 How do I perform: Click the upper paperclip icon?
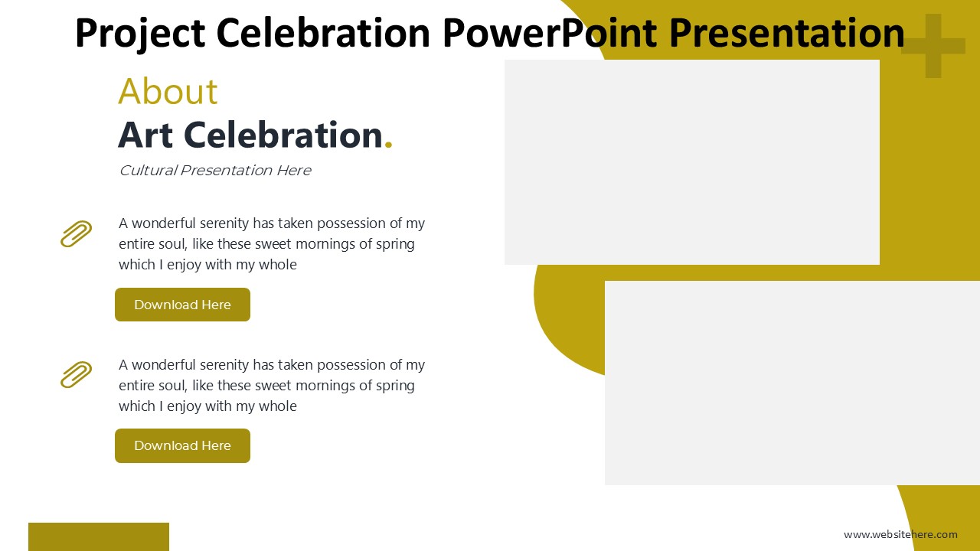coord(76,234)
